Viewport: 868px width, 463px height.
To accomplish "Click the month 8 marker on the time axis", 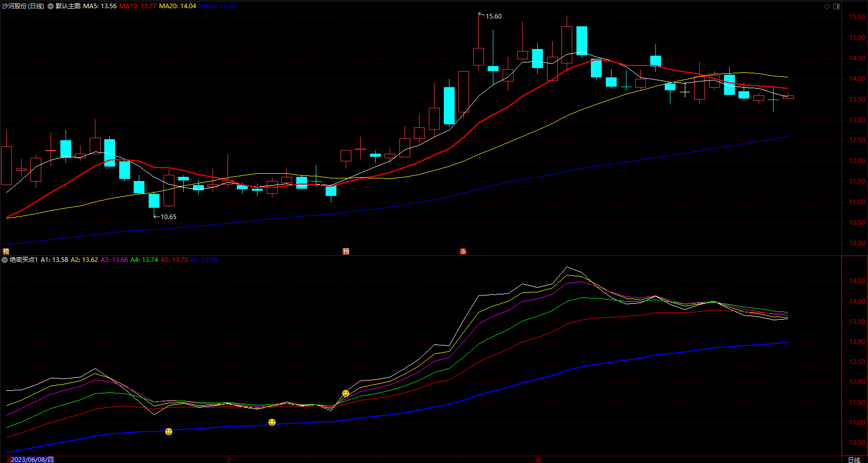I will coord(539,460).
